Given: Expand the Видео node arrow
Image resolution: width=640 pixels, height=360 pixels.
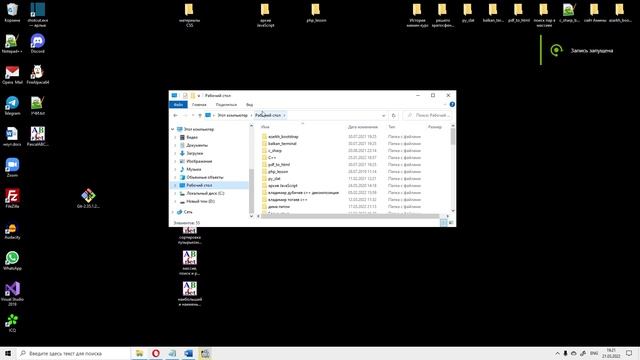Looking at the screenshot, I should pyautogui.click(x=176, y=138).
